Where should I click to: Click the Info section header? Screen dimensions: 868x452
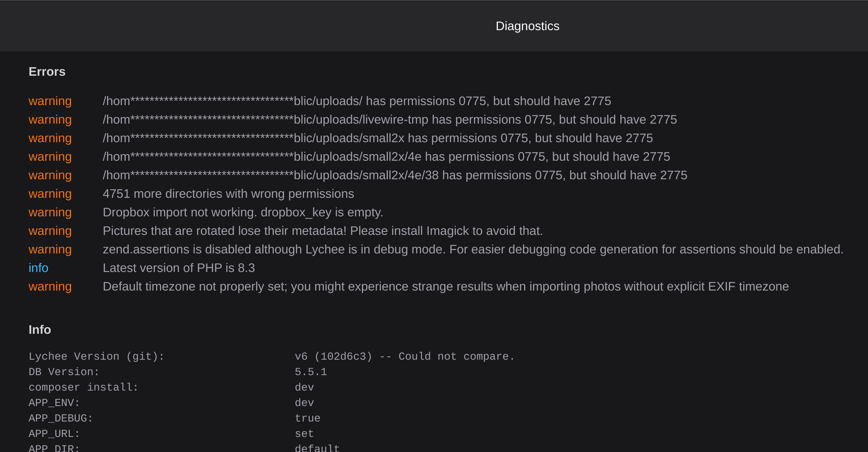coord(40,330)
